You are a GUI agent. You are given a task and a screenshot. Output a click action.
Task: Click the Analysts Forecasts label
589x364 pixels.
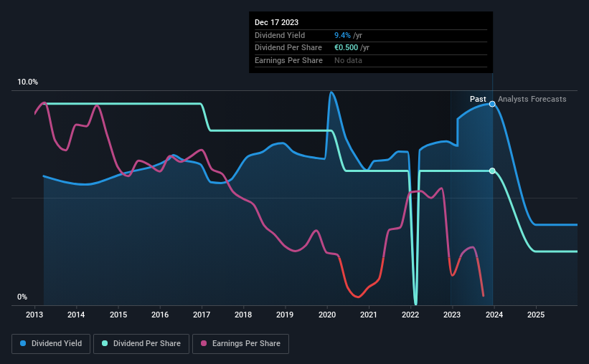pyautogui.click(x=532, y=99)
